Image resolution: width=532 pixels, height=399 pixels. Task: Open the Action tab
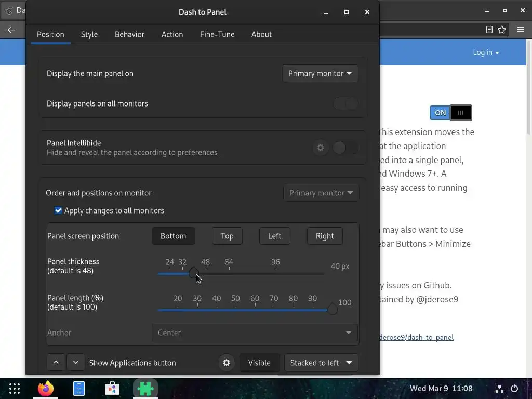pos(172,34)
